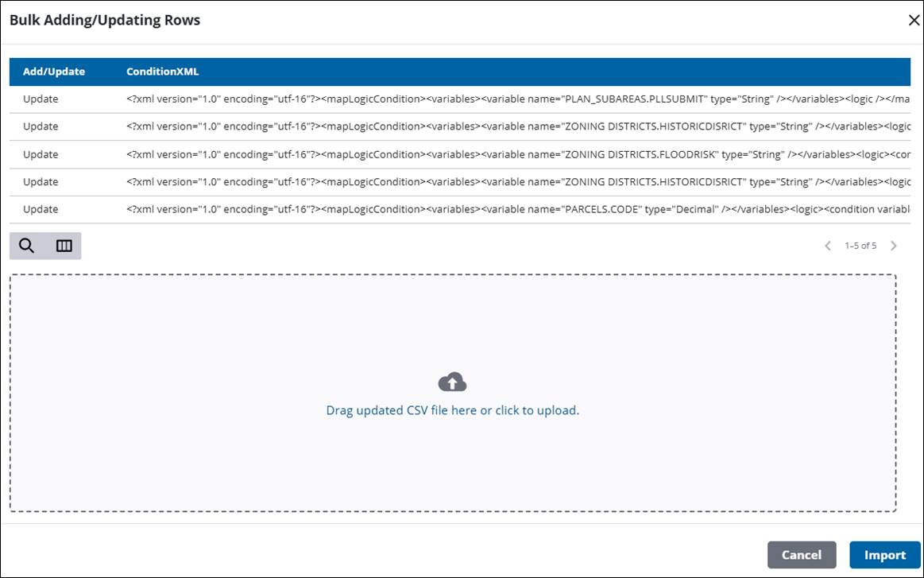Screen dimensions: 924x578
Task: Sort by the Add/Update column header
Action: tap(54, 72)
